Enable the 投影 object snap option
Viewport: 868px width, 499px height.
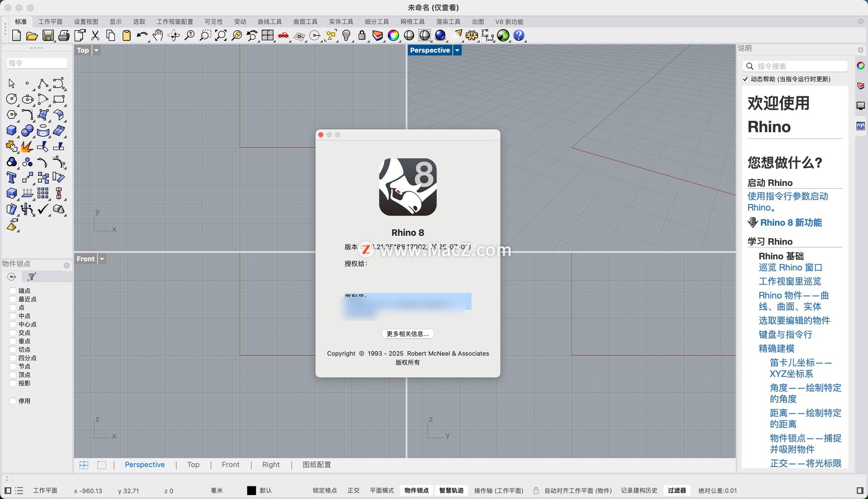13,383
